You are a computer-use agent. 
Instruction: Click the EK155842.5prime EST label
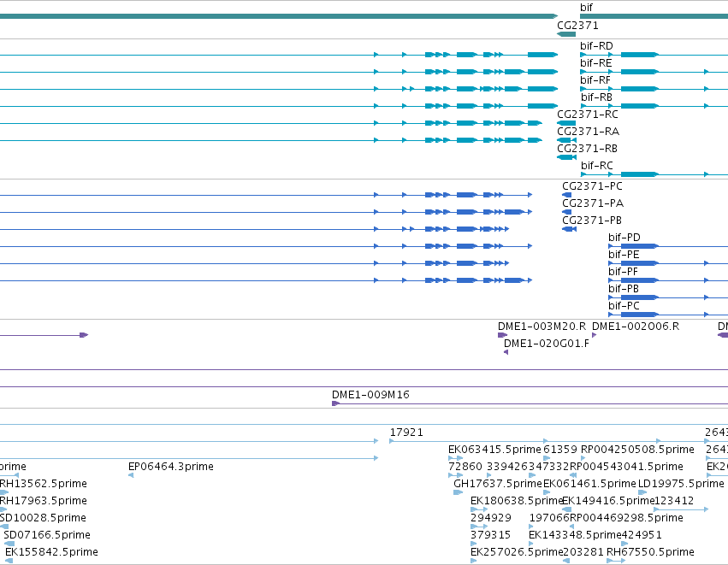coord(51,552)
